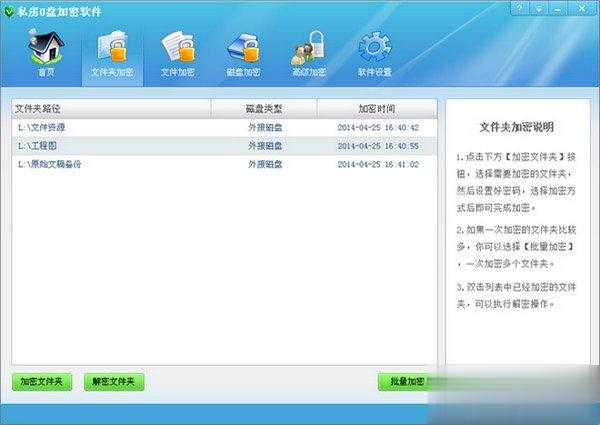
Task: Select the L:\原始文稿备份 row
Action: [224, 164]
